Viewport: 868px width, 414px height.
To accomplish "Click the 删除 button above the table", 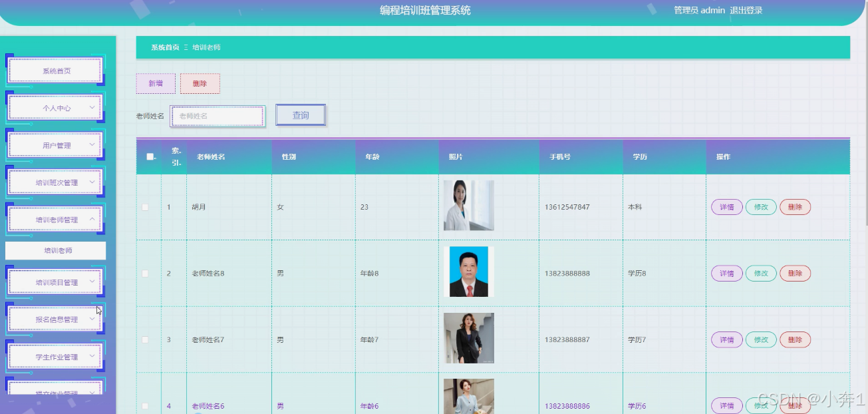I will [200, 83].
